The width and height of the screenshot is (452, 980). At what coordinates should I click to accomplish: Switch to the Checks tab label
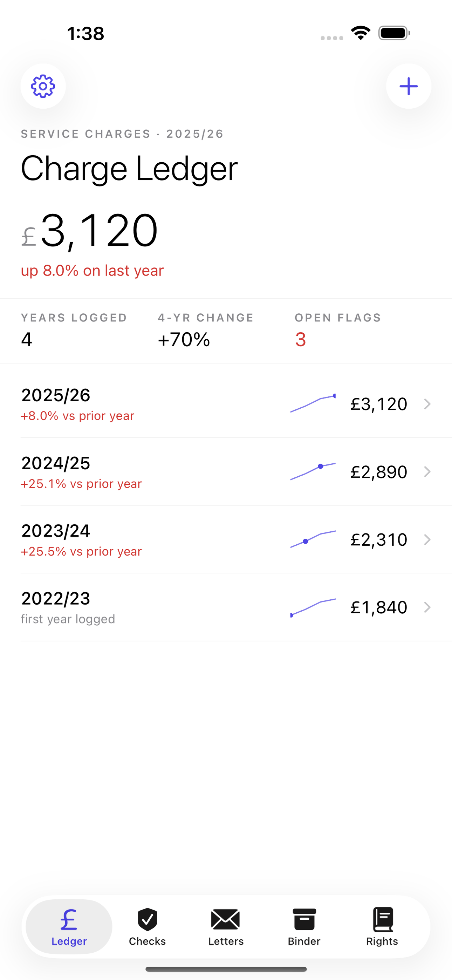147,941
